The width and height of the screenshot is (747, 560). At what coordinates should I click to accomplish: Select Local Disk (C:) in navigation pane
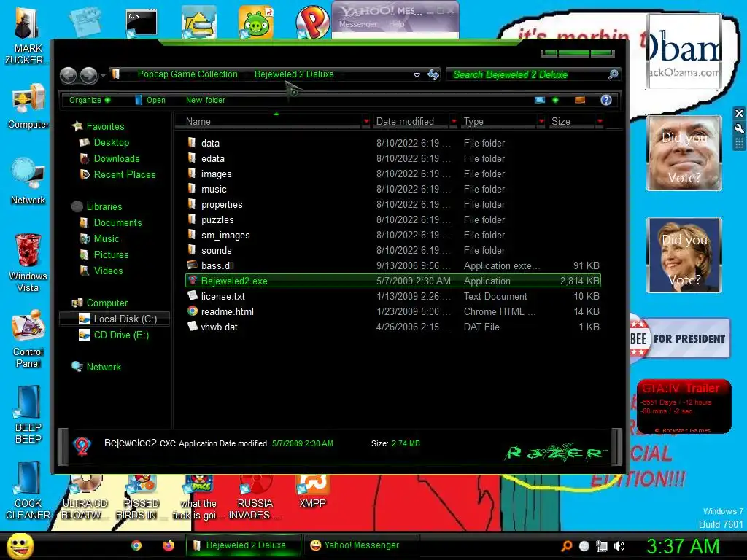[115, 319]
